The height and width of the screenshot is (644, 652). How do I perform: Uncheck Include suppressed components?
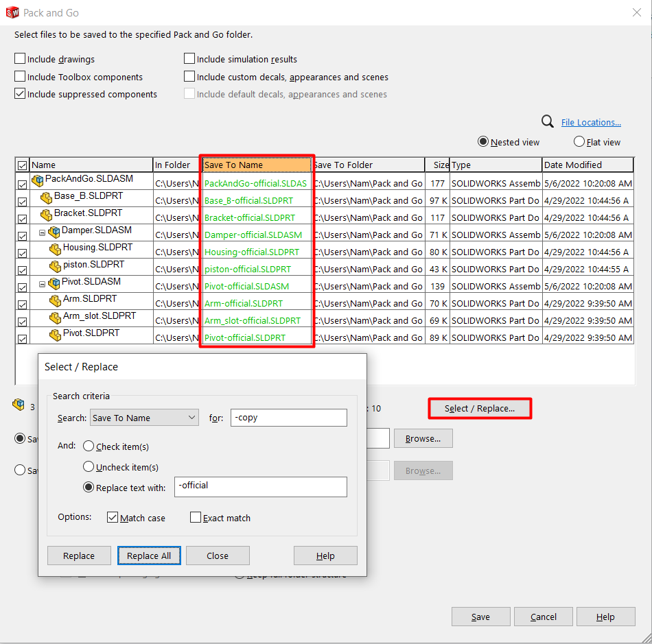pos(20,93)
